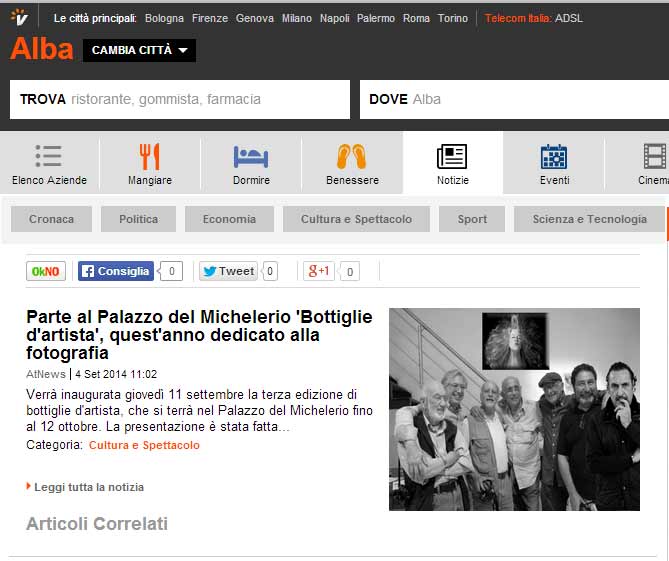
Task: Go to Genova city link
Action: (255, 18)
